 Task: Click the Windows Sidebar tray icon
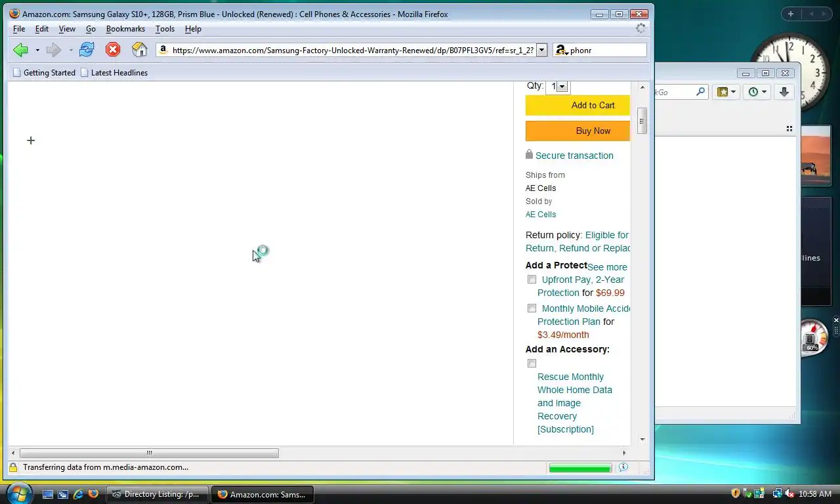(x=759, y=493)
